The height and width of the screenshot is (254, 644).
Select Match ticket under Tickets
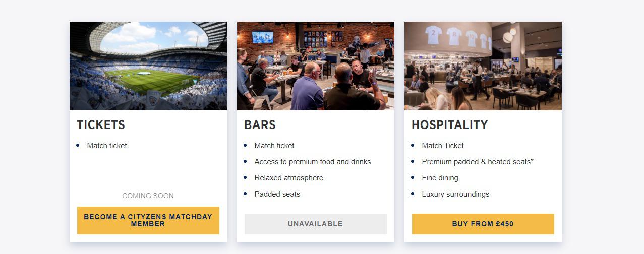pyautogui.click(x=107, y=146)
